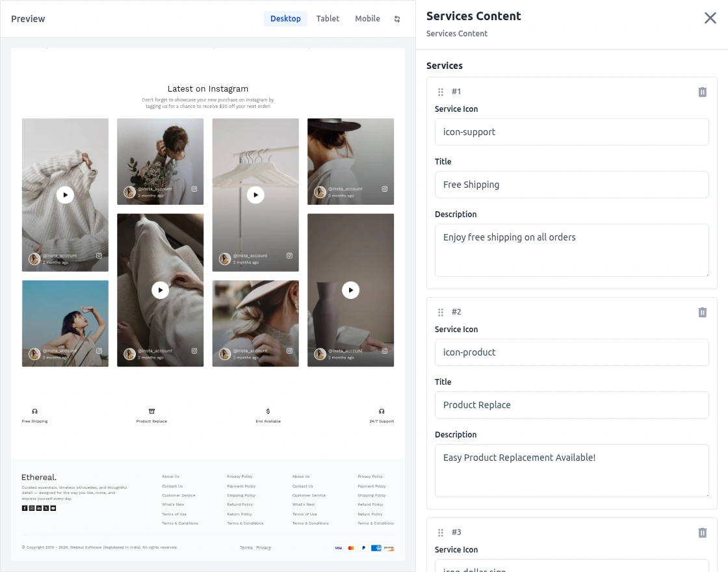Play the clothes hanger Instagram video
728x572 pixels.
pyautogui.click(x=256, y=195)
